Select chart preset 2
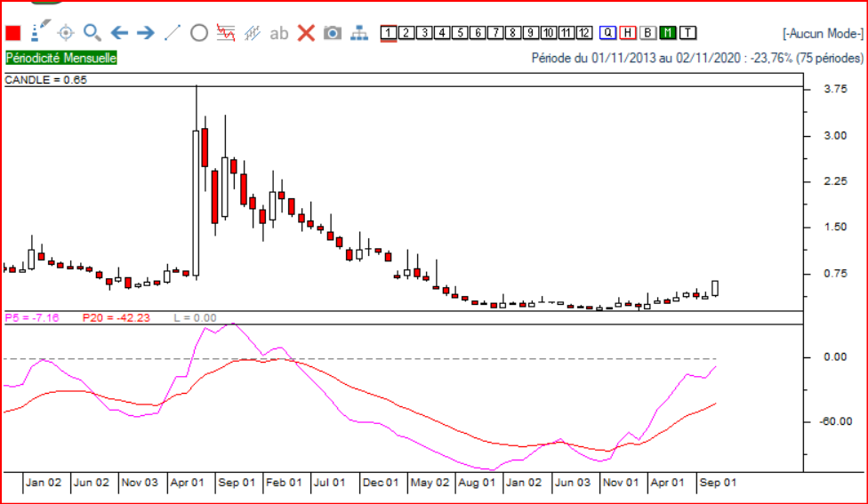Image resolution: width=868 pixels, height=504 pixels. [x=406, y=33]
